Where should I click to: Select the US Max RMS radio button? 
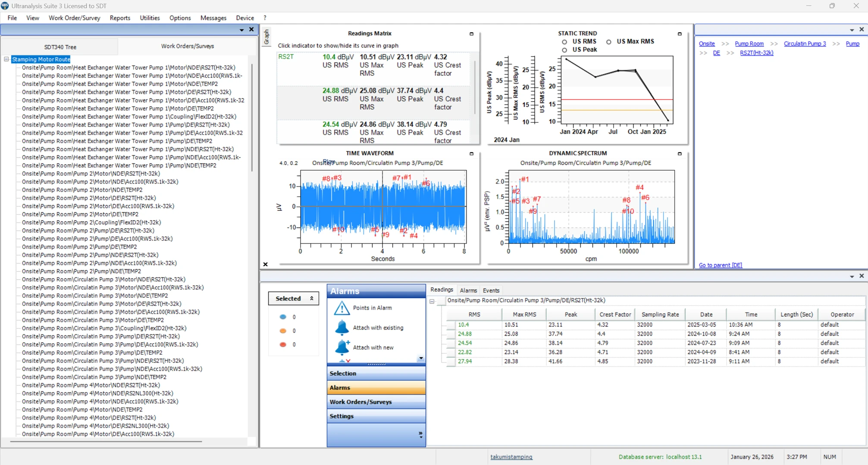(608, 42)
